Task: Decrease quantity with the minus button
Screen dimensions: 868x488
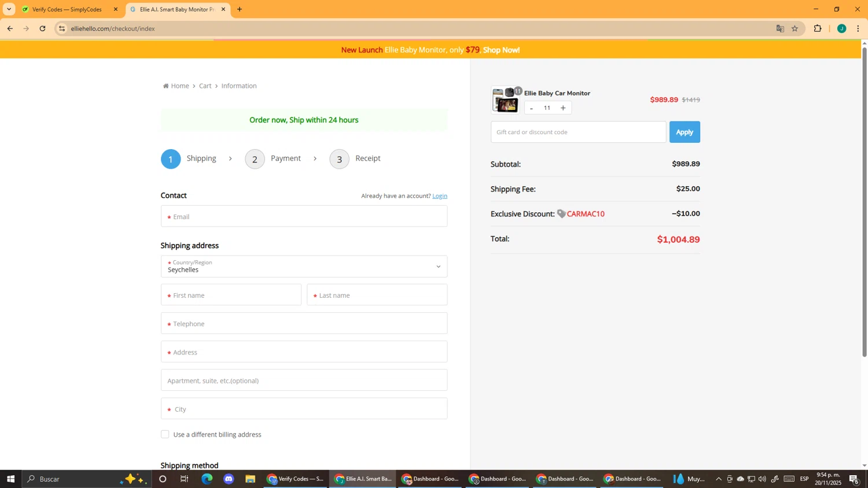Action: pos(531,108)
